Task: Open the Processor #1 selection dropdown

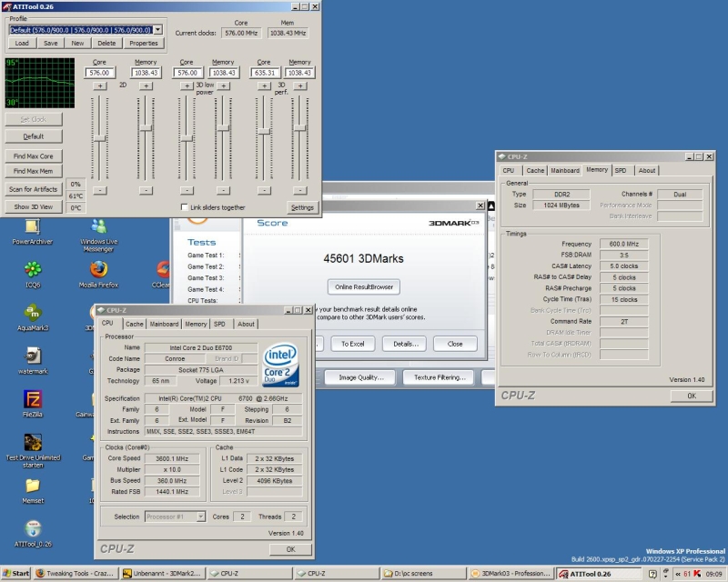Action: pos(200,517)
